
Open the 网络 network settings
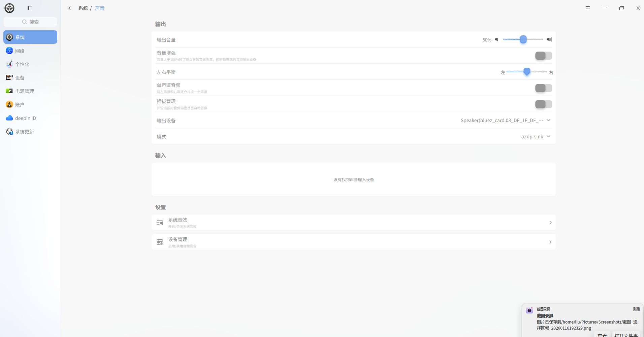30,50
